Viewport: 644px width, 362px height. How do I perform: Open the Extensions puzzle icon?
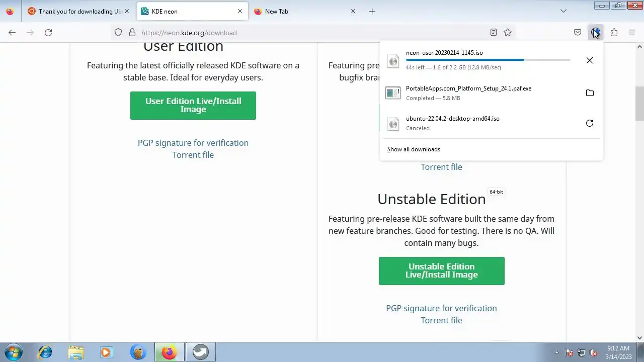(614, 33)
